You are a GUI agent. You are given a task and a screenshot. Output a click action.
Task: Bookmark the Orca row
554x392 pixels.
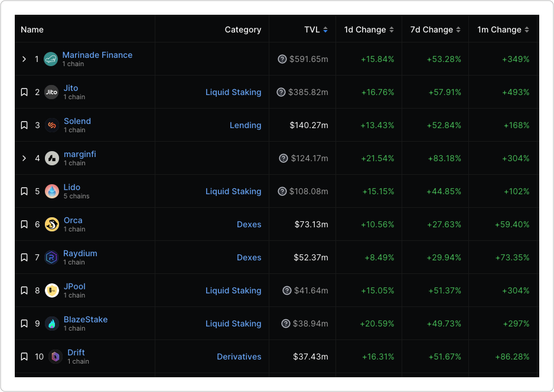[24, 224]
